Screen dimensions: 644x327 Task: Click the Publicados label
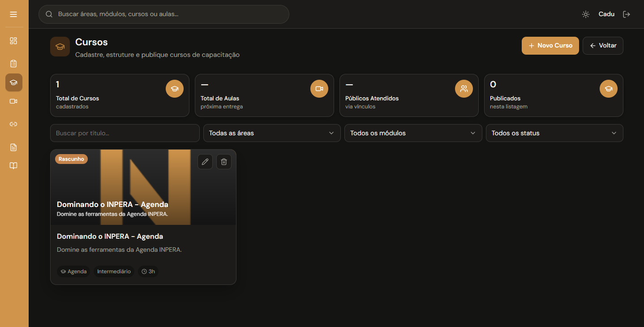click(x=505, y=99)
